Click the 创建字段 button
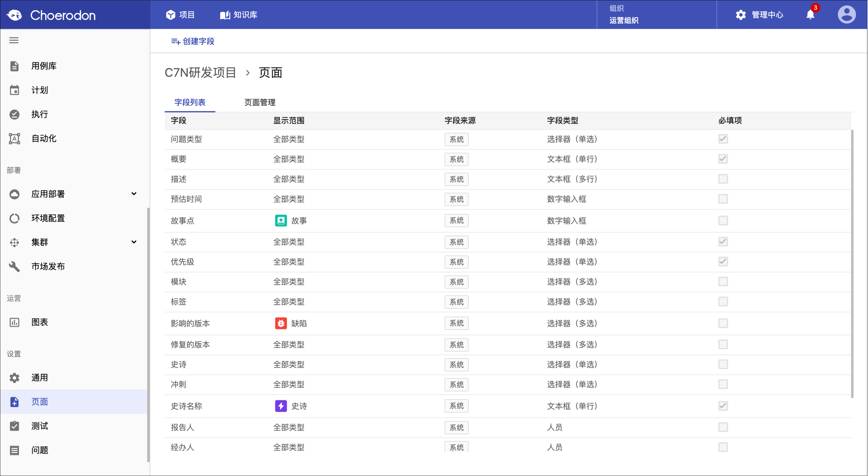 (193, 42)
